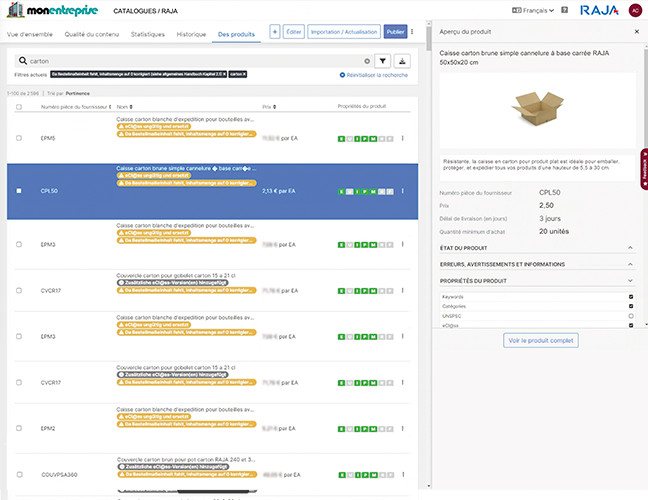
Task: Click the download export button
Action: pyautogui.click(x=402, y=61)
